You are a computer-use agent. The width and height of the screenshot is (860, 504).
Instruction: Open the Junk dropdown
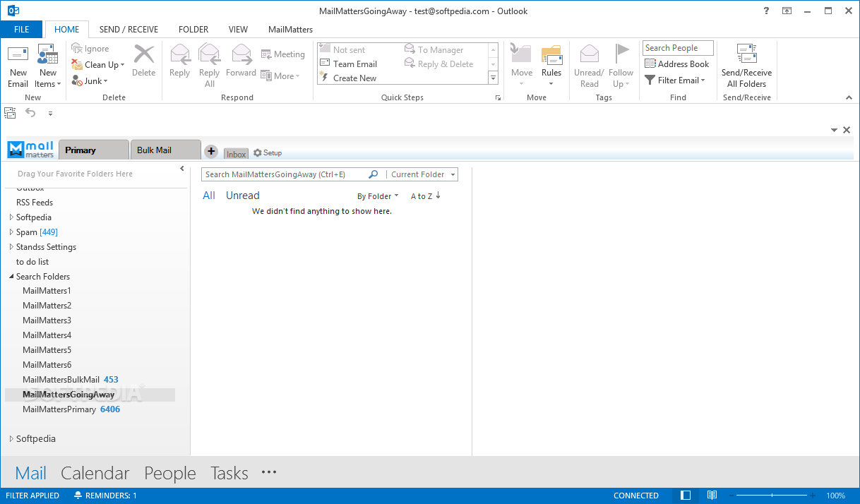pos(89,81)
